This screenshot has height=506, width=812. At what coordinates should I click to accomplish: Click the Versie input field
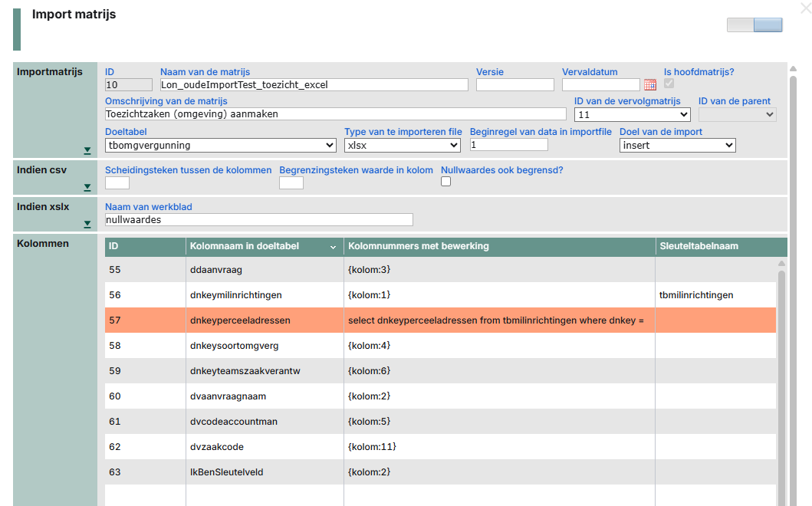[x=514, y=85]
